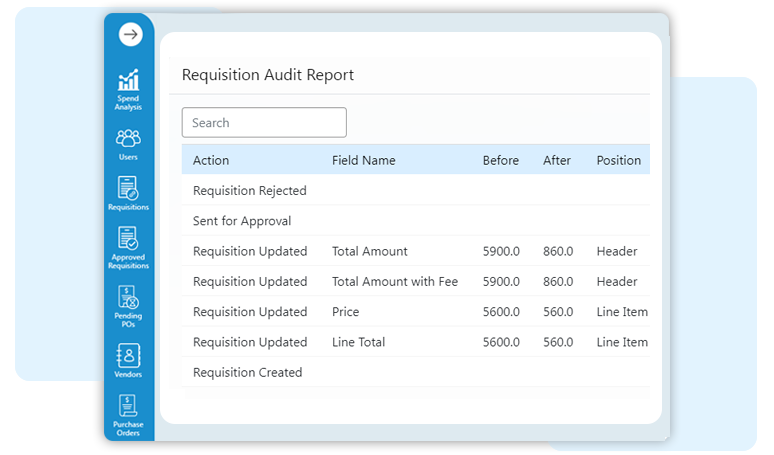This screenshot has width=774, height=455.
Task: Click the After column header
Action: (557, 160)
